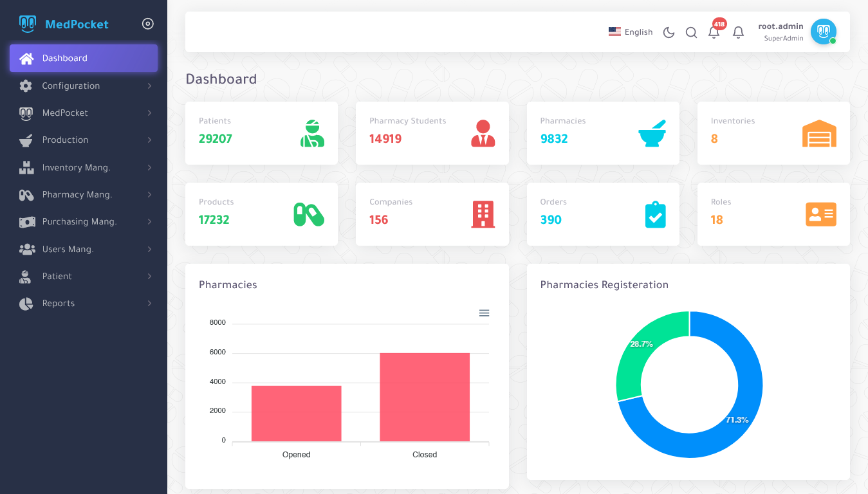868x494 pixels.
Task: Toggle dark mode with the moon icon
Action: coord(669,32)
